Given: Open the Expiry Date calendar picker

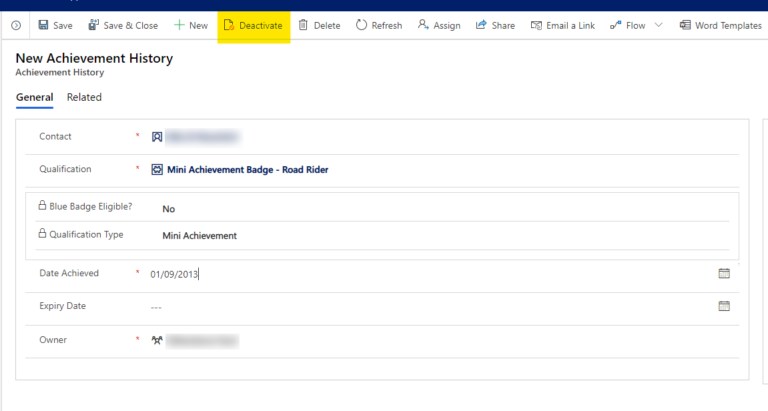Looking at the screenshot, I should coord(724,306).
